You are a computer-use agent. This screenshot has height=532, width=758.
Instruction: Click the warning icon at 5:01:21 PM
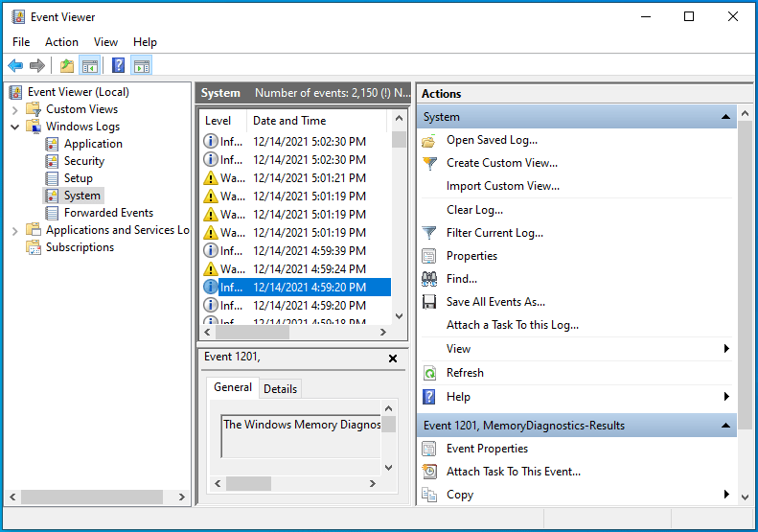tap(210, 178)
